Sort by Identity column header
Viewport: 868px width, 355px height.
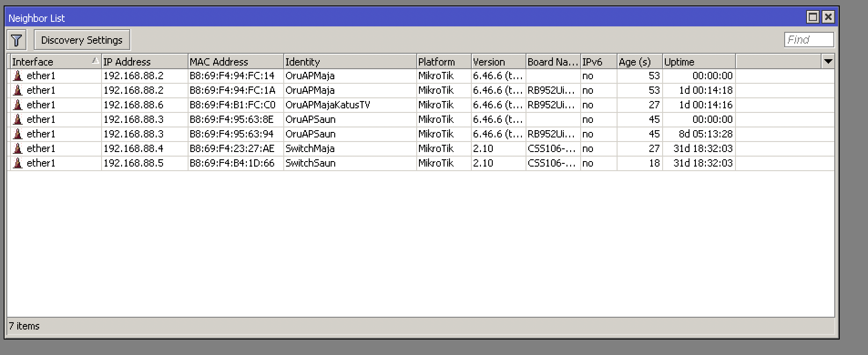pos(350,62)
